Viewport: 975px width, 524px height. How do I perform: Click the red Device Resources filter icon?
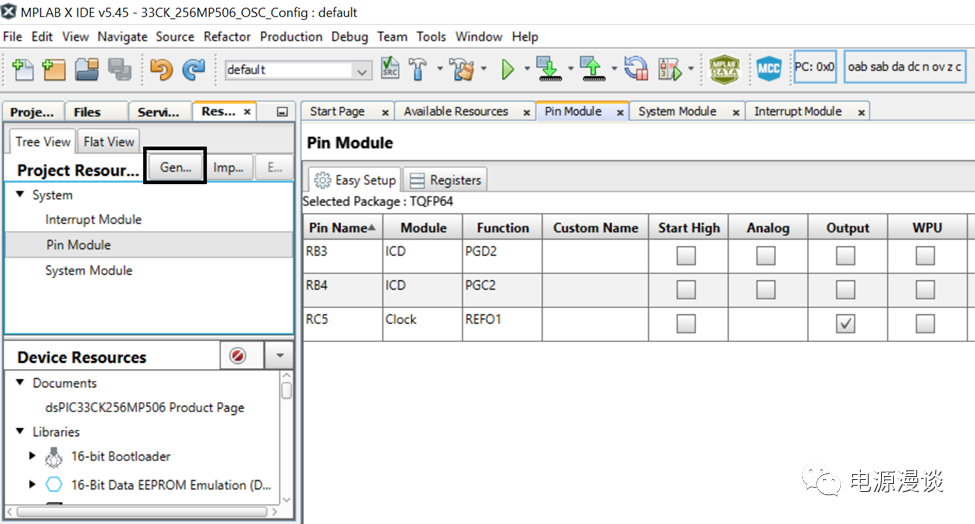click(238, 356)
